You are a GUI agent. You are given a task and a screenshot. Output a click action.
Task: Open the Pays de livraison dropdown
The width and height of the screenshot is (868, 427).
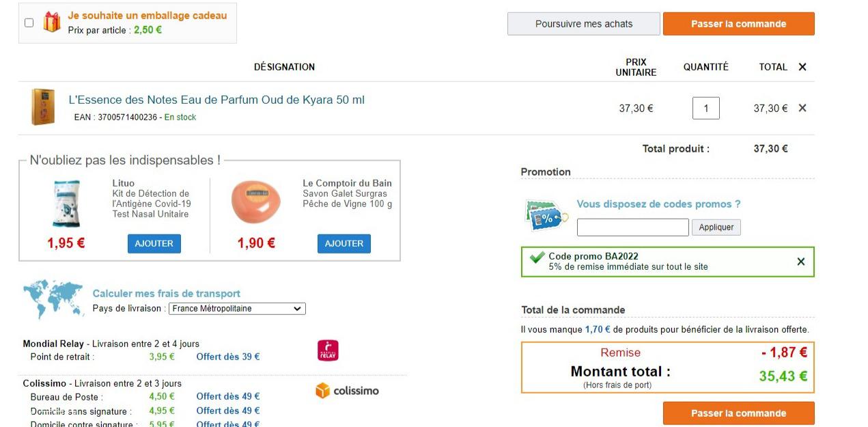tap(237, 309)
